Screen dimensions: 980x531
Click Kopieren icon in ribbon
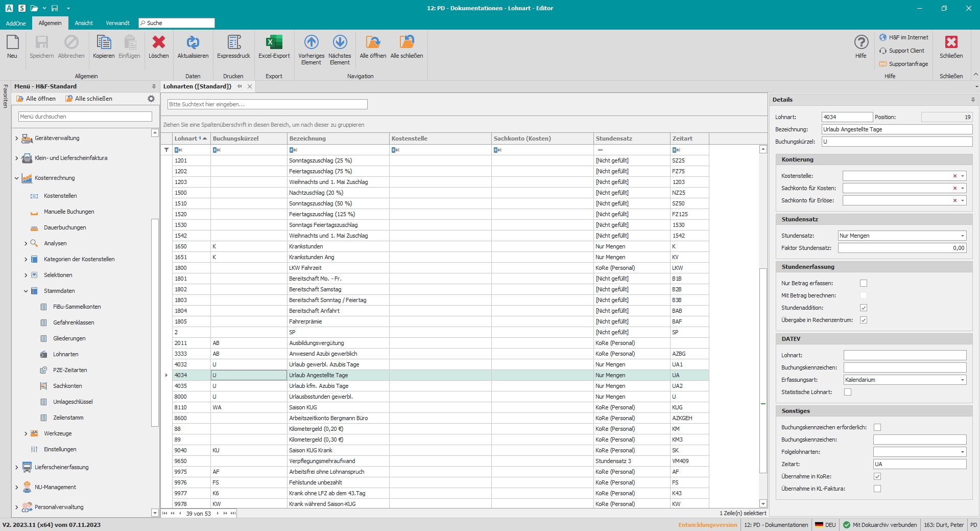pos(104,43)
